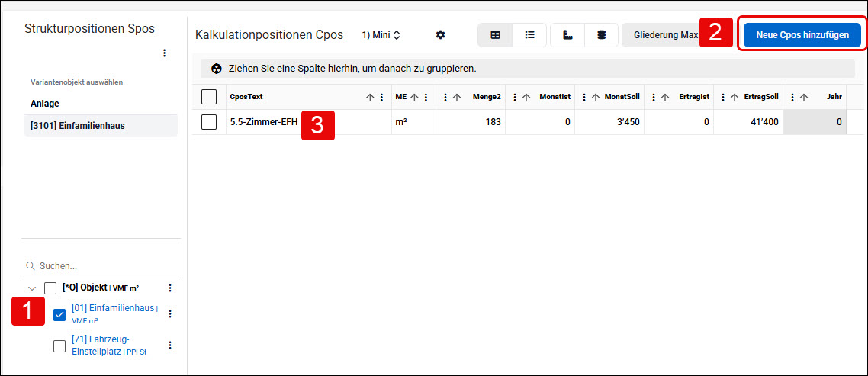
Task: Switch to the list view icon
Action: tap(530, 35)
